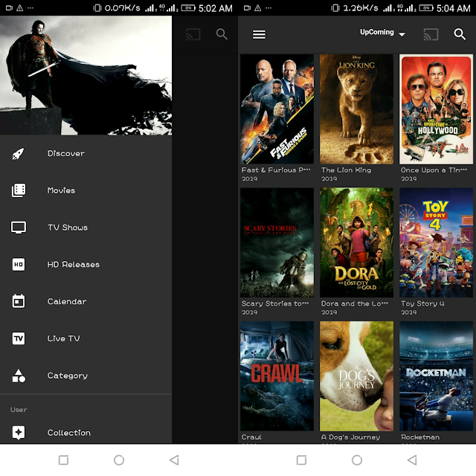Tap "Dora and the Lo..." title text
Image resolution: width=476 pixels, height=476 pixels.
point(355,303)
